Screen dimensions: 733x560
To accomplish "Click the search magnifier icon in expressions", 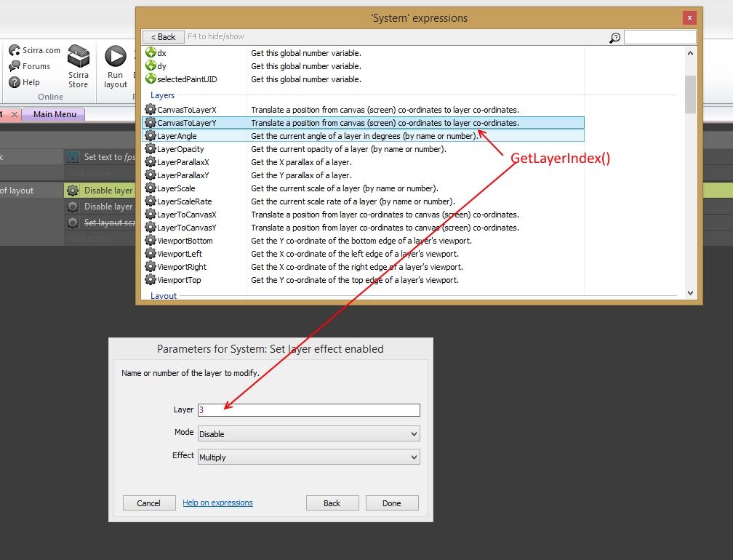I will point(615,37).
